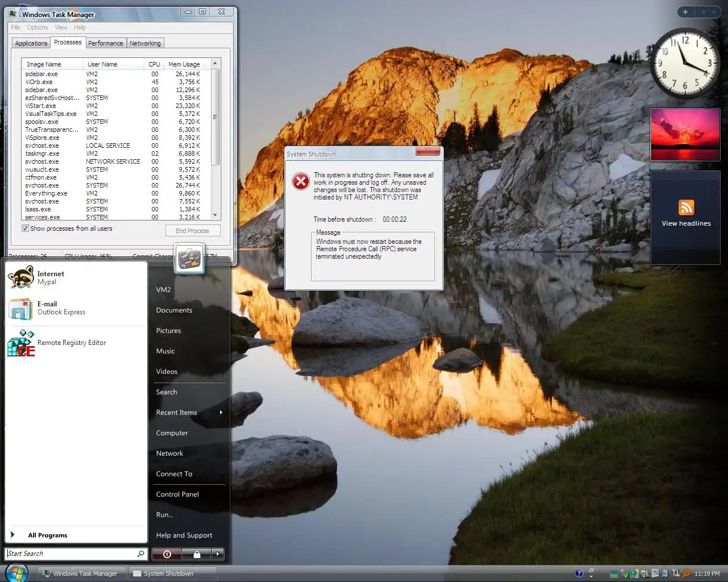Add gadgets with the sidebar plus button
Image resolution: width=728 pixels, height=582 pixels.
coord(685,12)
